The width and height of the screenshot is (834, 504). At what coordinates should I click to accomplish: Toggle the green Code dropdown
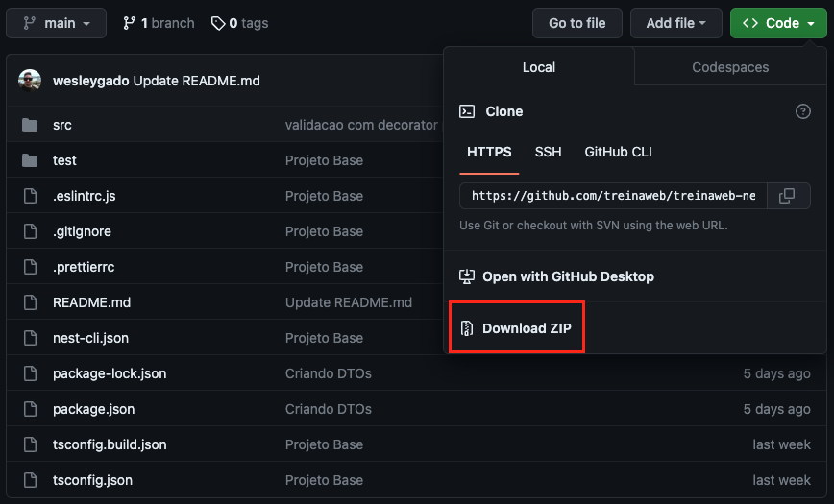coord(777,23)
